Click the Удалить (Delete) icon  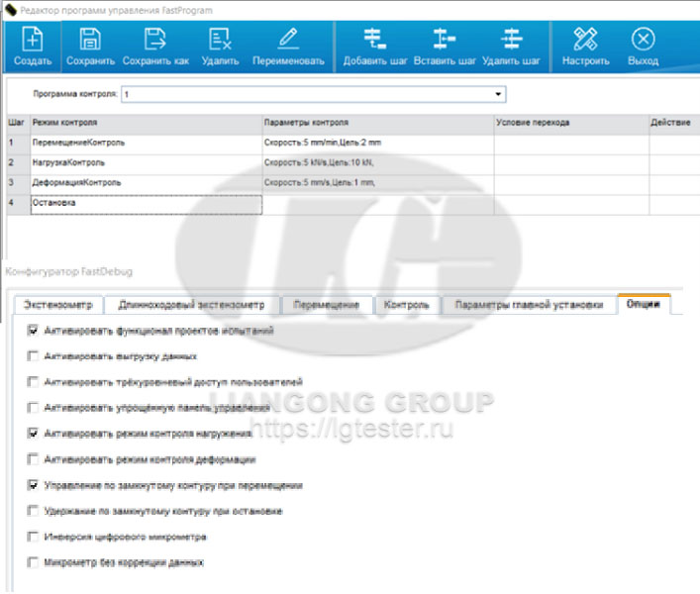[219, 40]
